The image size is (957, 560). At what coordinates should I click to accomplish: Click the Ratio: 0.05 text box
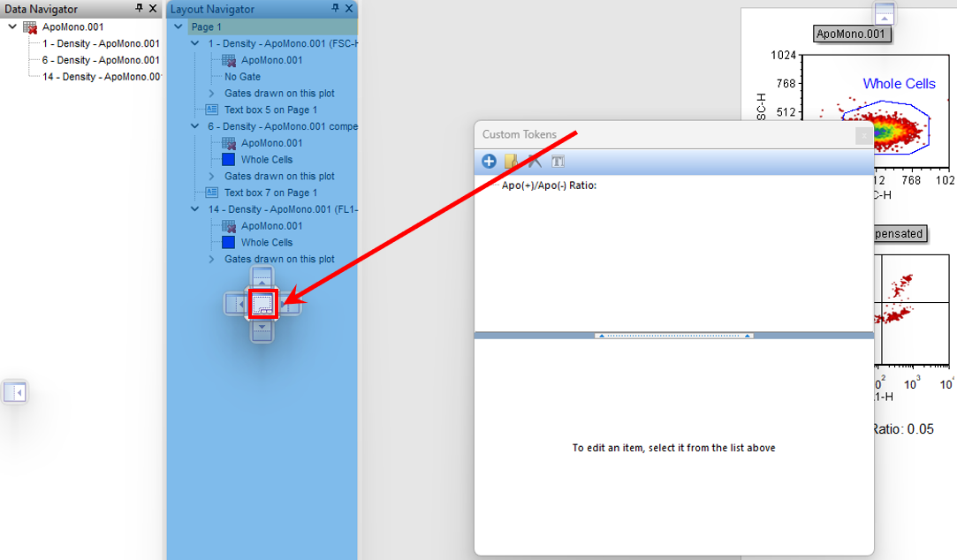pos(903,429)
